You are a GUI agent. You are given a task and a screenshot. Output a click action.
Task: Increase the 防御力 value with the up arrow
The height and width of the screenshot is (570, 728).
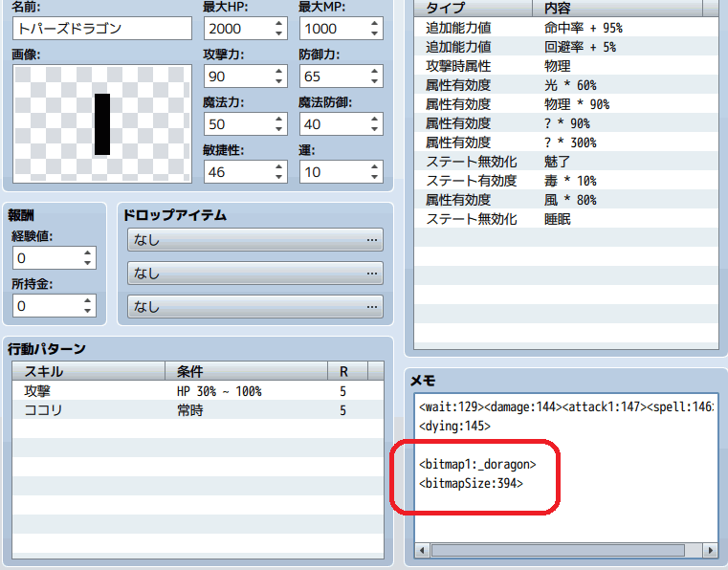click(x=374, y=71)
